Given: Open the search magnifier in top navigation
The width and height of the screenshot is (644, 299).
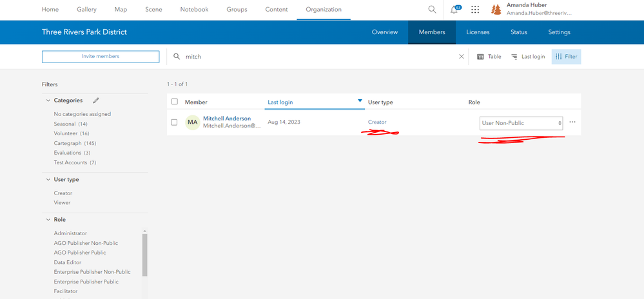Looking at the screenshot, I should 432,10.
